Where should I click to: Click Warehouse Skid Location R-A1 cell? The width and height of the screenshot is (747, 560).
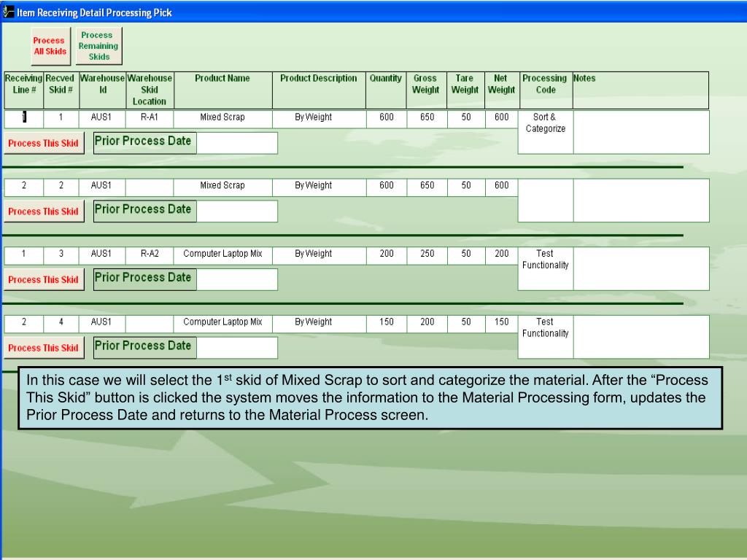(x=150, y=119)
